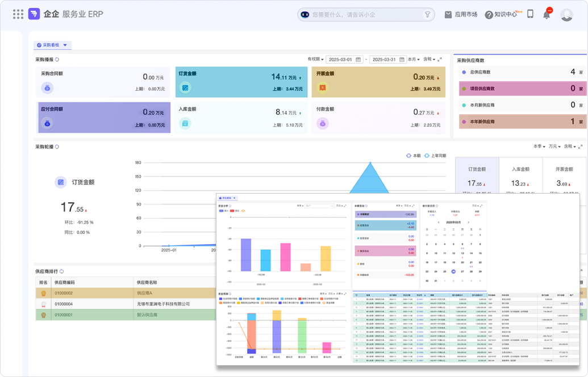Image resolution: width=588 pixels, height=377 pixels.
Task: Click the purple 应付合同额 card
Action: [x=105, y=118]
